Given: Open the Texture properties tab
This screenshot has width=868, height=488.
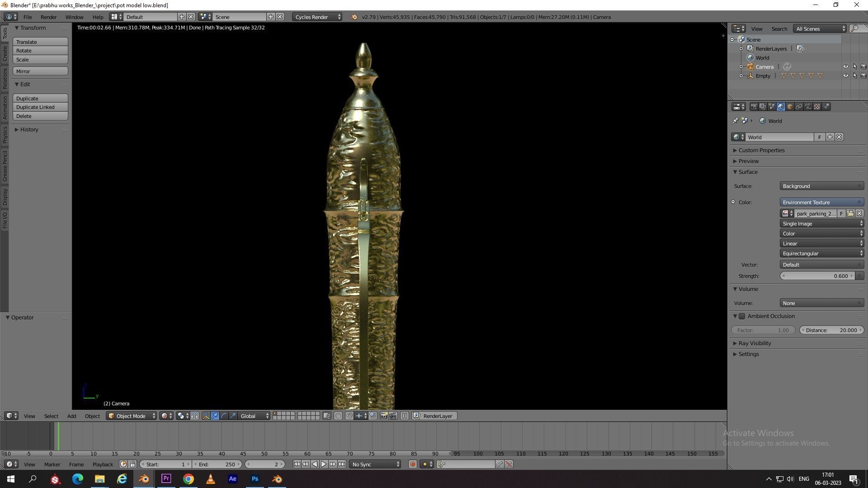Looking at the screenshot, I should coord(817,107).
